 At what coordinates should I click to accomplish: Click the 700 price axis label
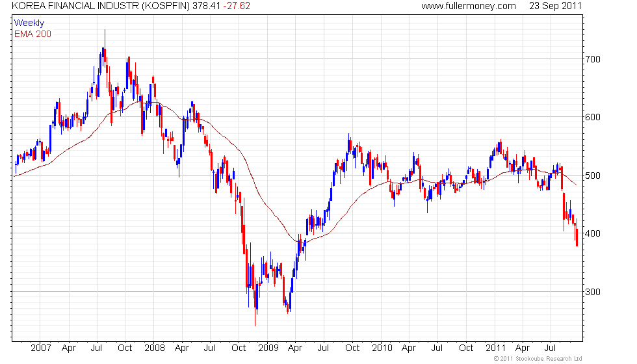(593, 59)
